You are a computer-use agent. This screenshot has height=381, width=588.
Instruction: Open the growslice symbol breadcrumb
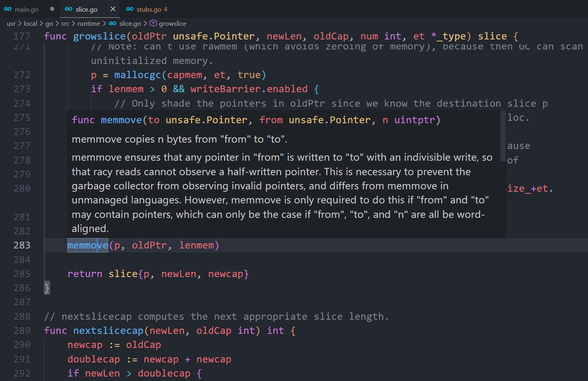(172, 24)
